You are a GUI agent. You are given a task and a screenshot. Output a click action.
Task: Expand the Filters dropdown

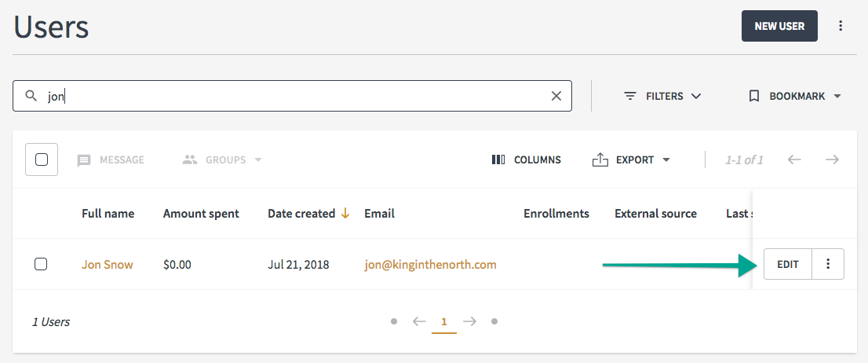pos(662,96)
